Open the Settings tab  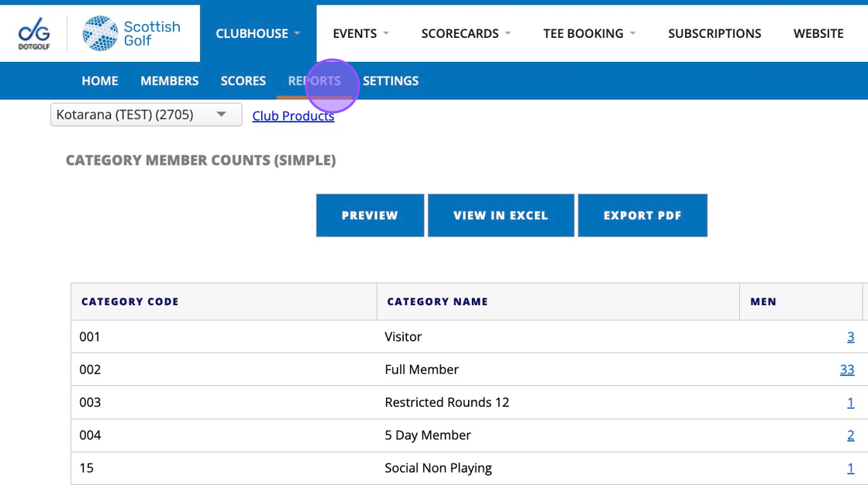[391, 81]
